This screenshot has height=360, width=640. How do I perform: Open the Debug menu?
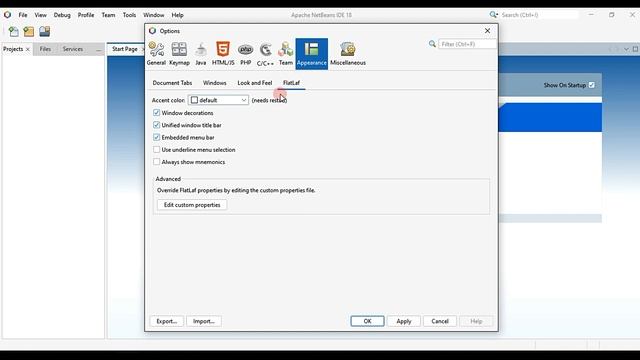point(62,15)
